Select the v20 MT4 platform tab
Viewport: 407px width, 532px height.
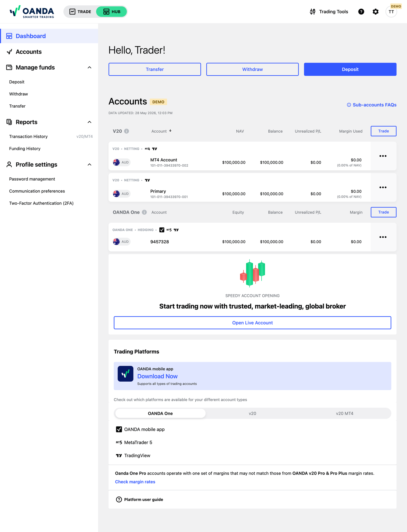[344, 413]
